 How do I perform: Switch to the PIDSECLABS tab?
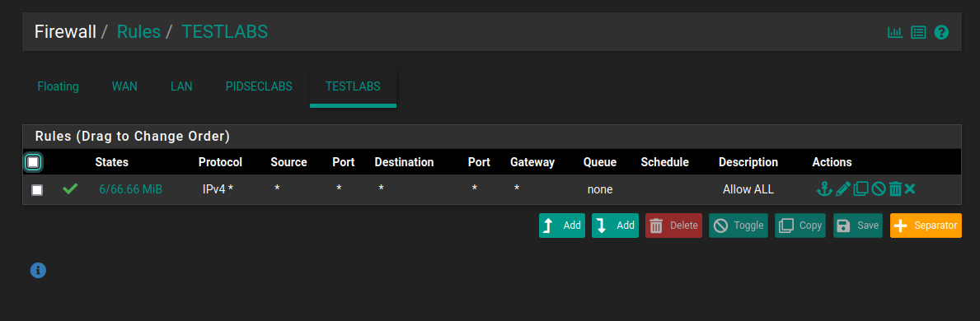[x=259, y=86]
